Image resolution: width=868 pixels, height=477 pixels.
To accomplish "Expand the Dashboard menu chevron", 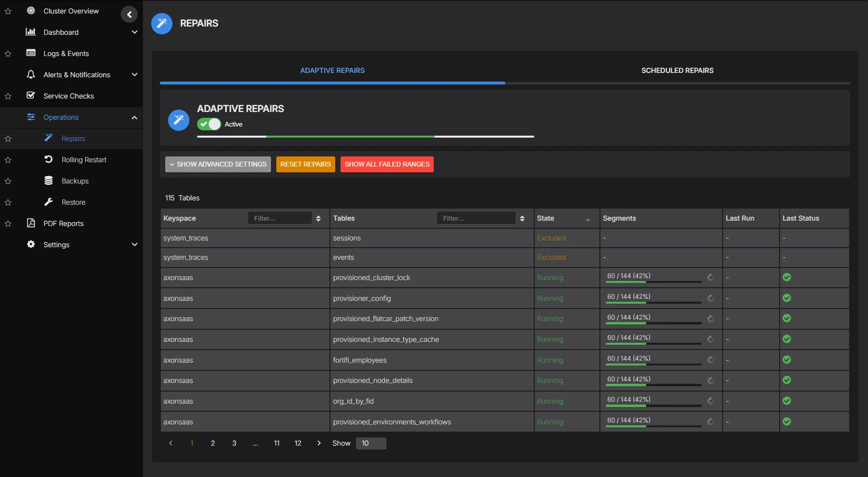I will (134, 32).
